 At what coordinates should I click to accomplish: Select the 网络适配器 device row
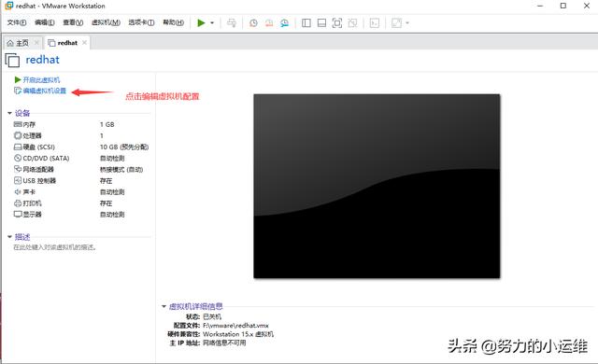pyautogui.click(x=81, y=170)
